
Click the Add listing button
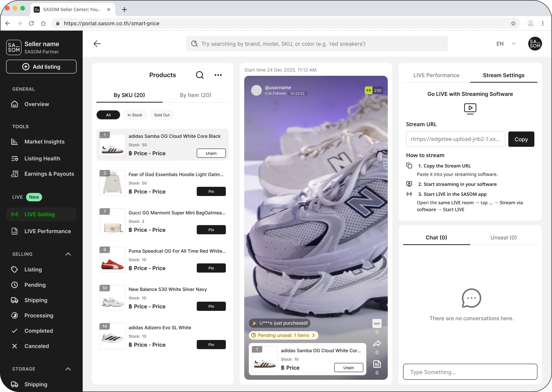tap(41, 67)
